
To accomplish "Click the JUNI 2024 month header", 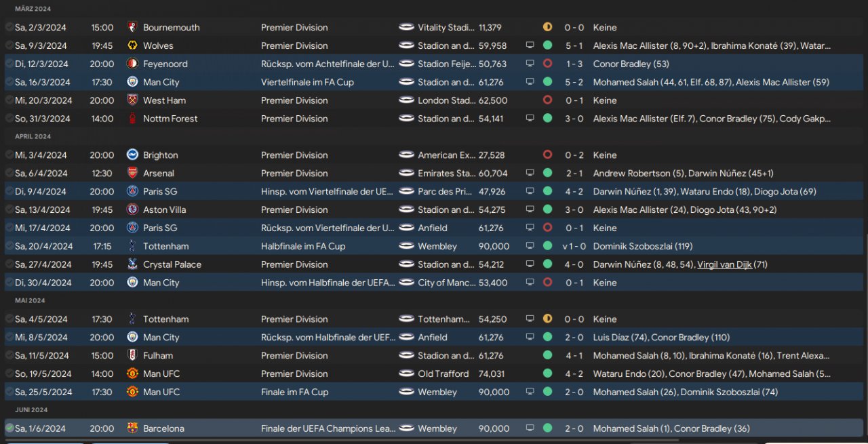I will point(31,410).
